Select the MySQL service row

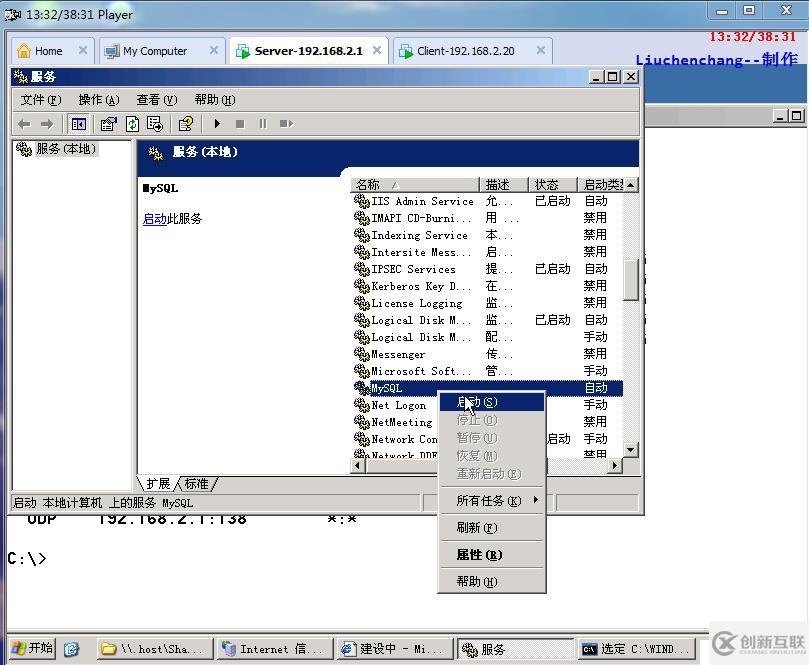point(488,388)
